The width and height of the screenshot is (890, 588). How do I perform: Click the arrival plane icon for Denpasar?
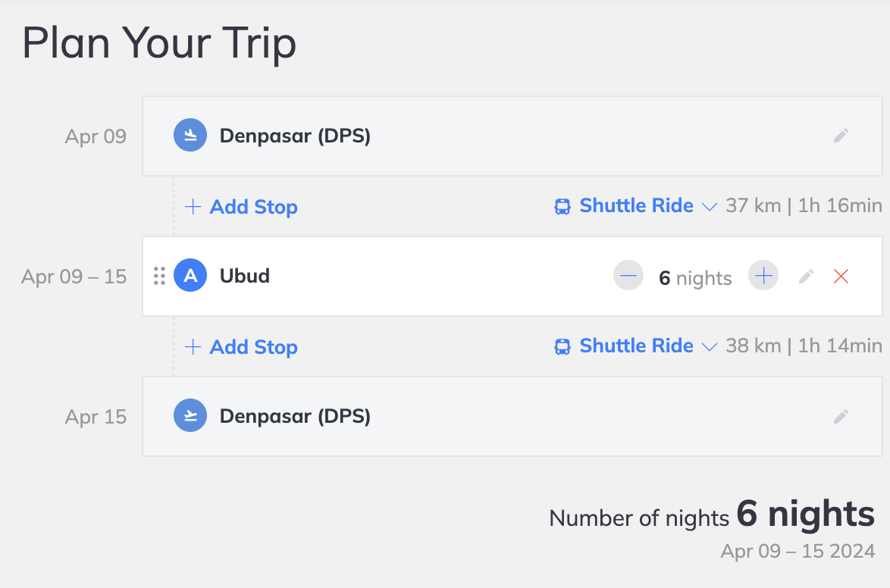pyautogui.click(x=190, y=135)
